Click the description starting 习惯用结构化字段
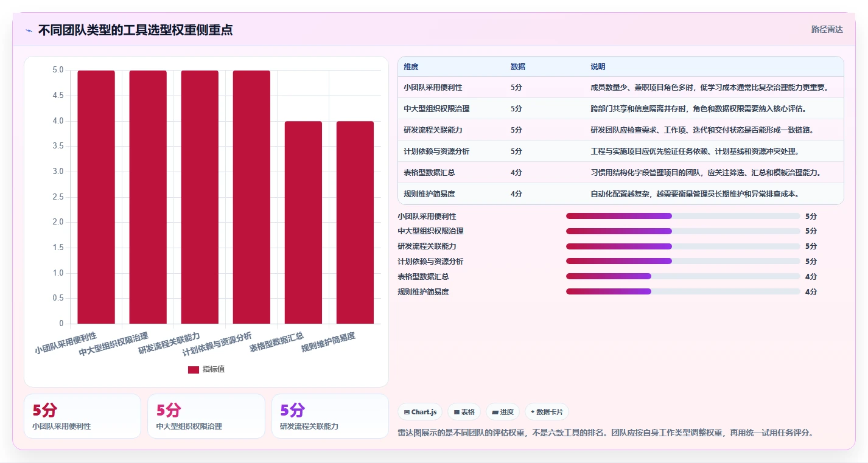Image resolution: width=868 pixels, height=463 pixels. point(706,172)
